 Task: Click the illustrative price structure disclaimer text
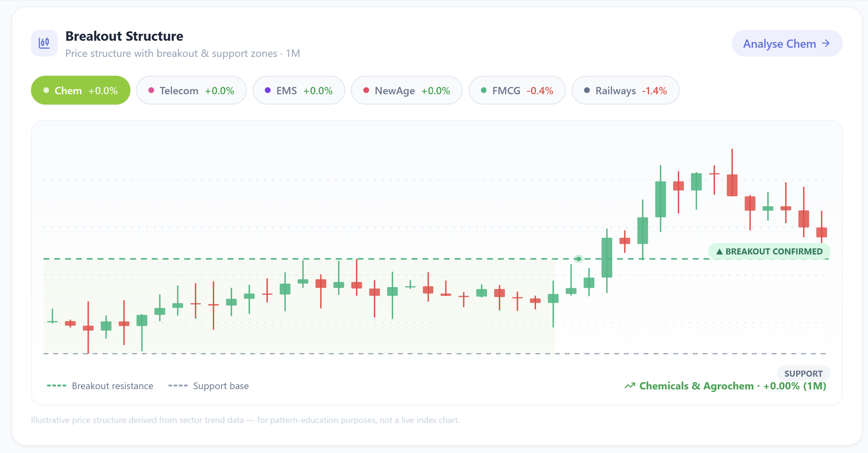click(245, 420)
